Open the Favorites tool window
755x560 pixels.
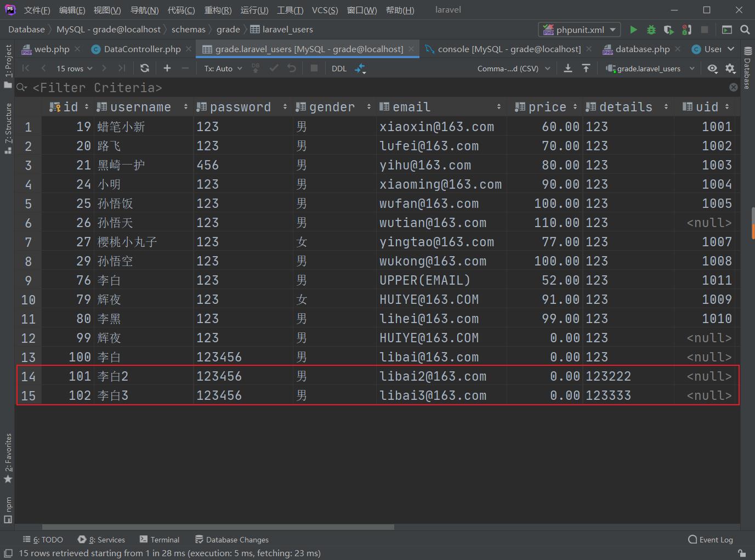[8, 458]
